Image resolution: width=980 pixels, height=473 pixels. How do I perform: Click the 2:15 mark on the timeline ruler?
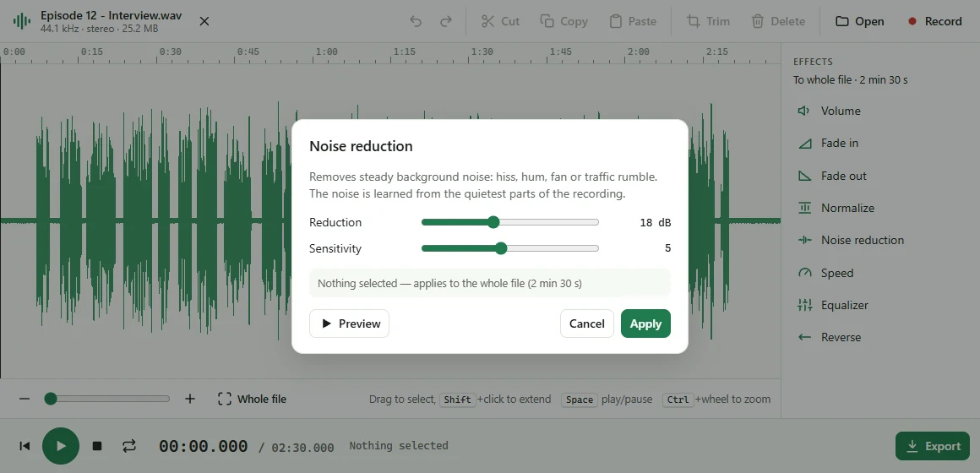tap(717, 52)
